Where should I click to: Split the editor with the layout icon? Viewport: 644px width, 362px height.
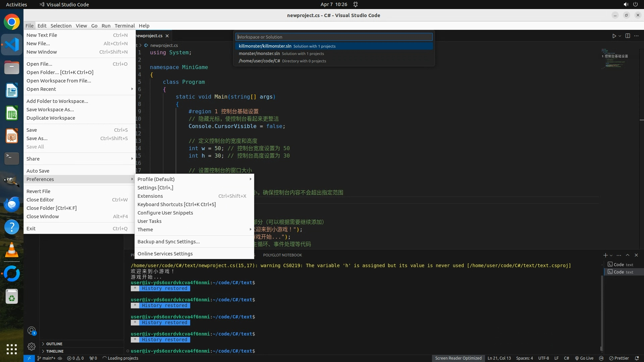click(628, 36)
